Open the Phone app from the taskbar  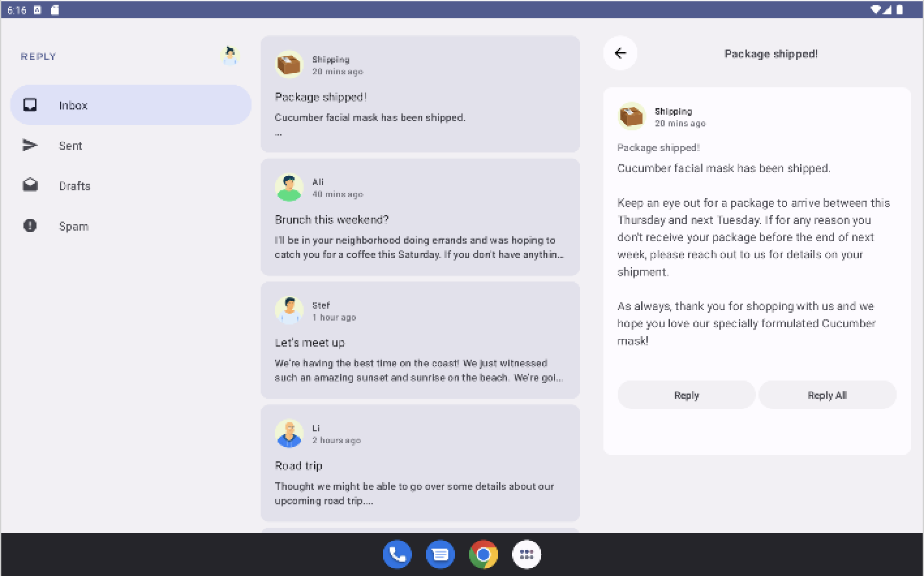point(397,554)
